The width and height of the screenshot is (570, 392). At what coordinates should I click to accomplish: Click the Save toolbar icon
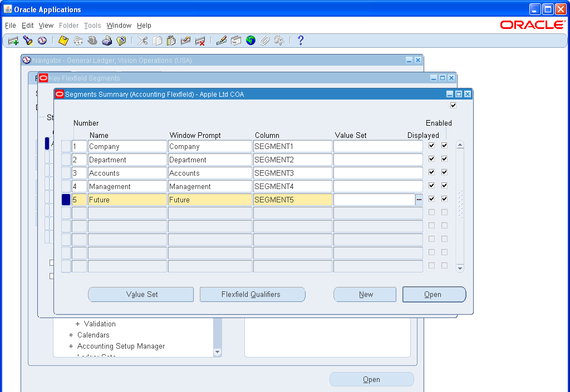coord(63,40)
